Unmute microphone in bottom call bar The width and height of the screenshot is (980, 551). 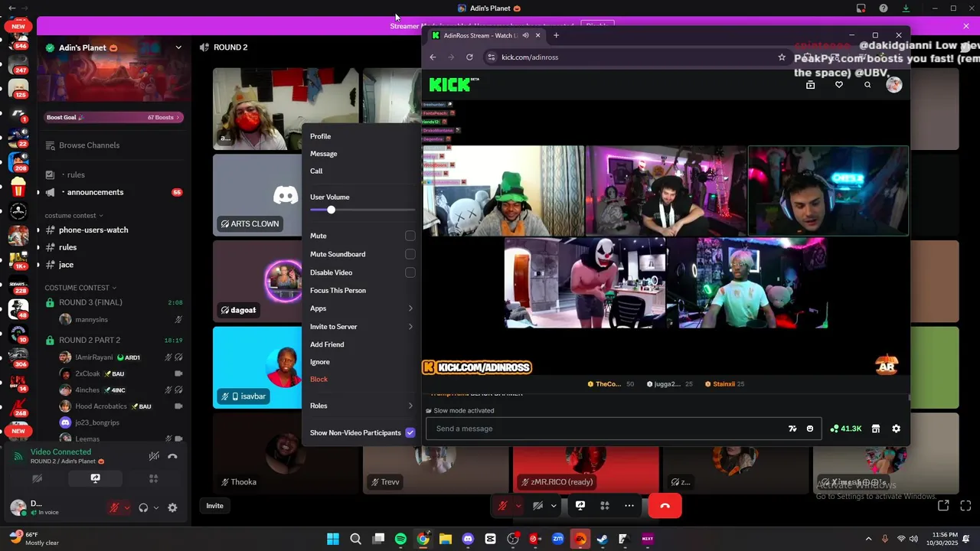tap(502, 506)
